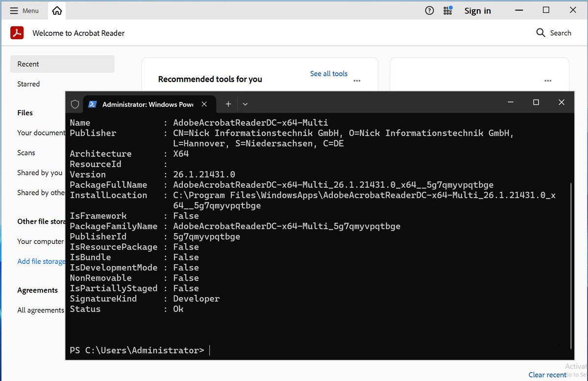
Task: Click the PackageFullName value
Action: click(x=333, y=185)
